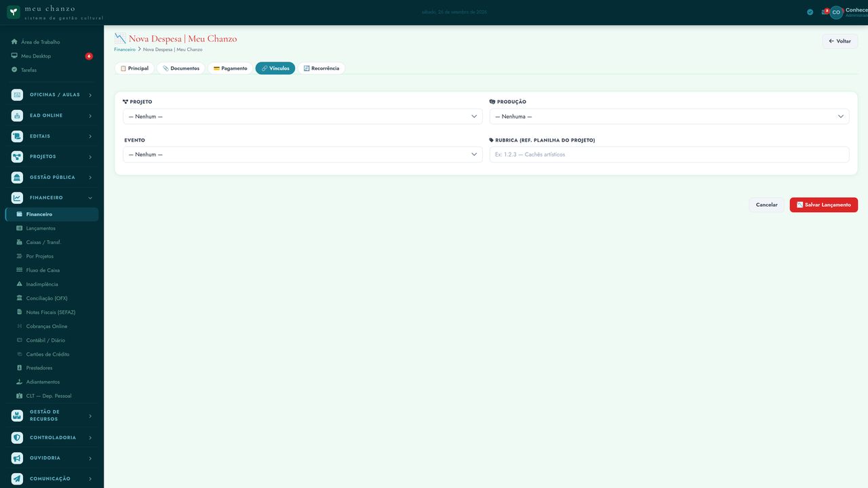Click the Notas Fiscais document icon
This screenshot has height=488, width=868.
coord(20,312)
